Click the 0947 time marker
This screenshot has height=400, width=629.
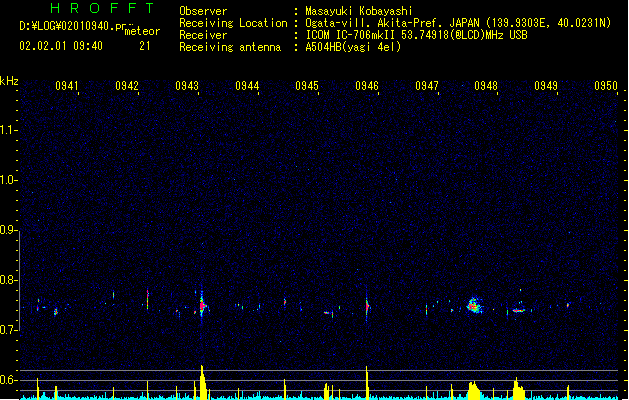click(427, 86)
